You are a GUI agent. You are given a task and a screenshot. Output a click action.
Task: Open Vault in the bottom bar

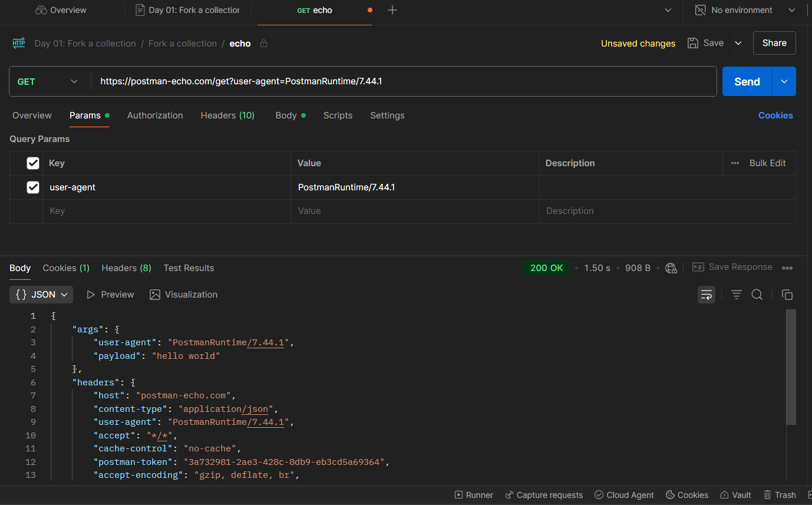735,495
